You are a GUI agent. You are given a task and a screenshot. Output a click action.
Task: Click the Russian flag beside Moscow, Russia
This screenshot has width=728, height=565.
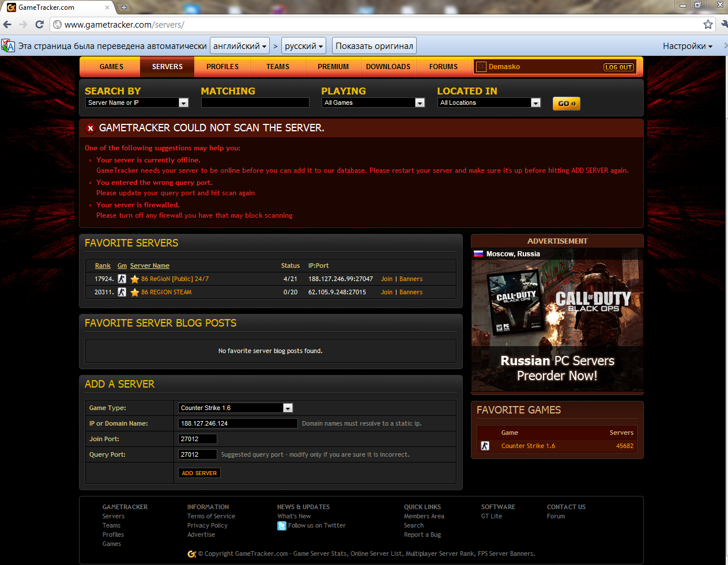478,254
